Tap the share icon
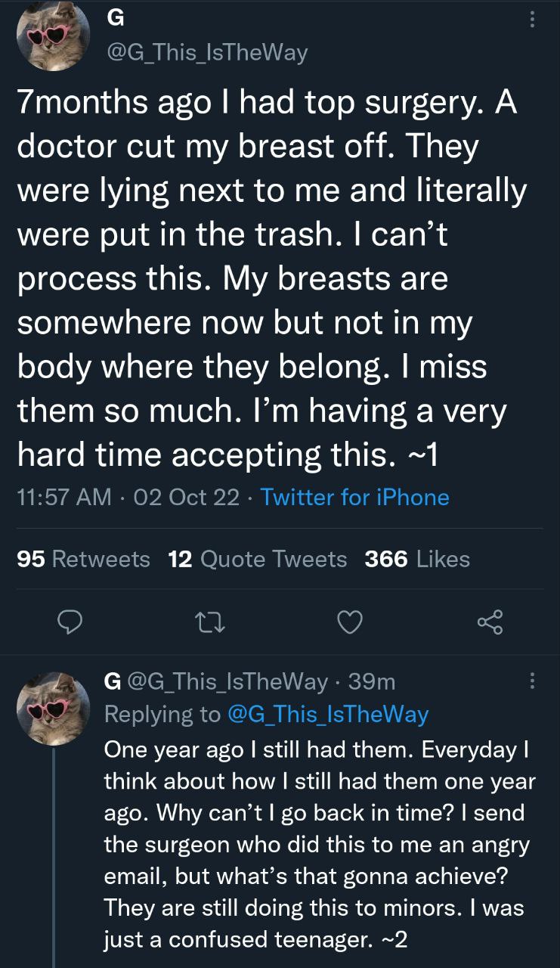560x968 pixels. tap(489, 622)
